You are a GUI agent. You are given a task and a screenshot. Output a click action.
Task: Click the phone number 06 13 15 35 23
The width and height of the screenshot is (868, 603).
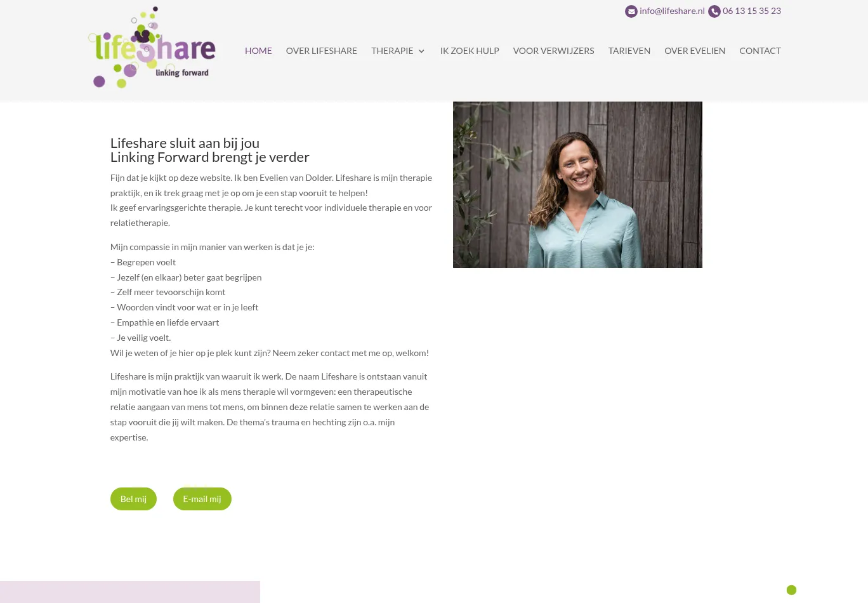tap(752, 11)
